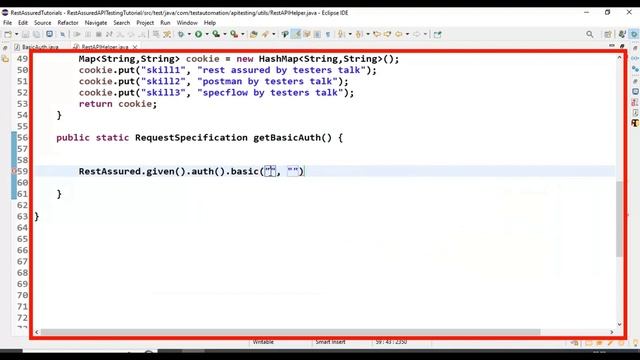Toggle Show Whitespace Characters icon
Screen dimensions: 640x360
click(328, 34)
